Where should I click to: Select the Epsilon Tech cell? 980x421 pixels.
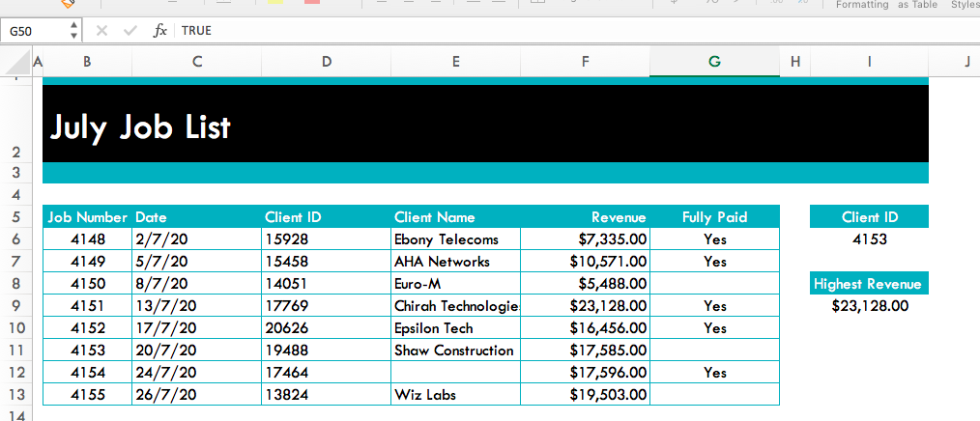click(455, 328)
